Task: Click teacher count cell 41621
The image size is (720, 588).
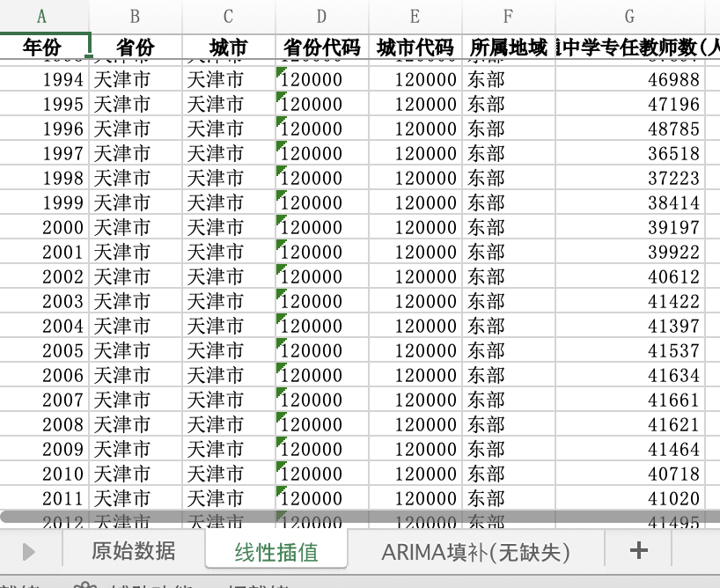Action: coord(630,424)
